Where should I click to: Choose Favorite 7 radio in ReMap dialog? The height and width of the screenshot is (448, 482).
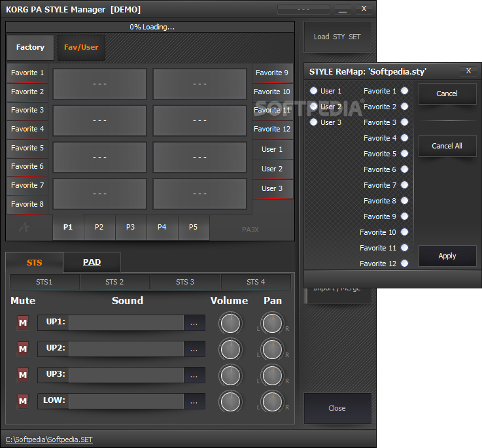405,185
